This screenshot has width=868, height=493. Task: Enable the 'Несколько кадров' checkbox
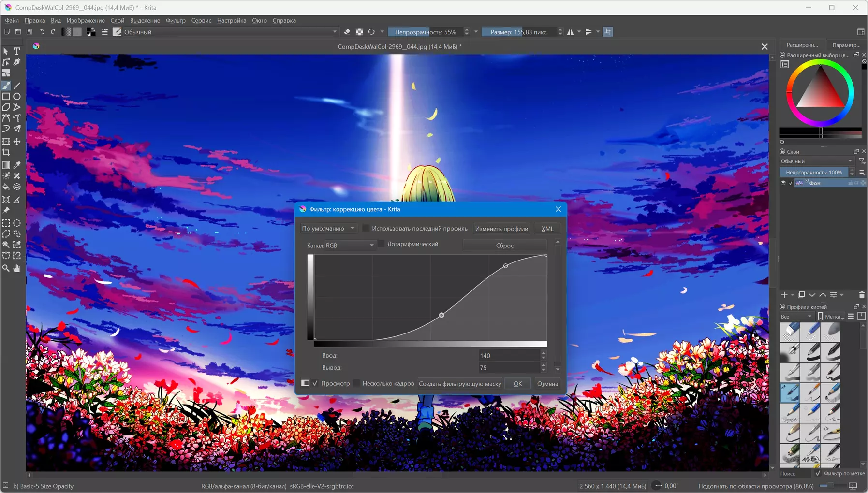tap(356, 383)
